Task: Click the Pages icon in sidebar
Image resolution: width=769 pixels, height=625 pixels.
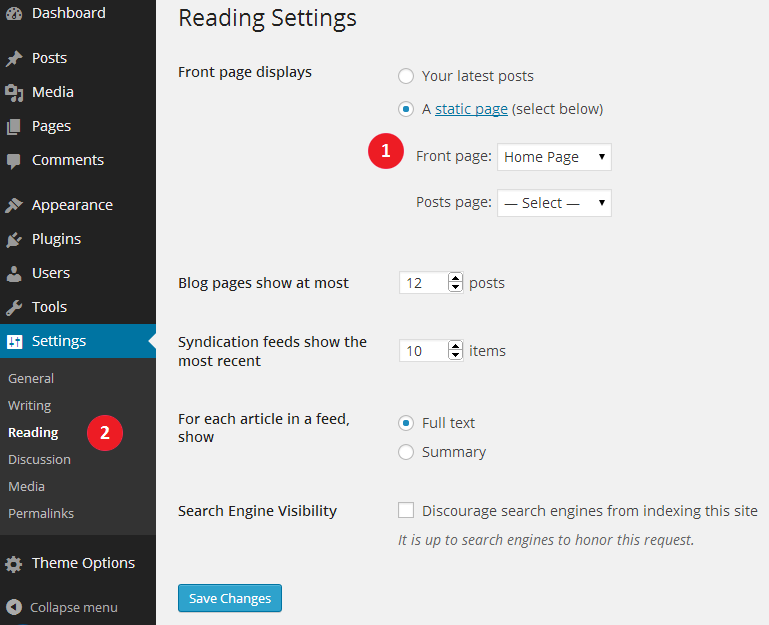Action: pos(14,127)
